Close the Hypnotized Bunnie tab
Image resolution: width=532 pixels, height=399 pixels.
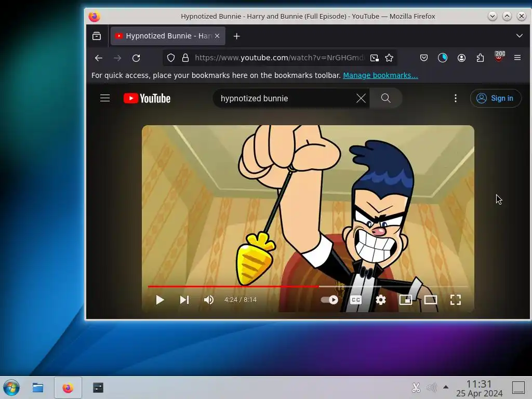(217, 36)
